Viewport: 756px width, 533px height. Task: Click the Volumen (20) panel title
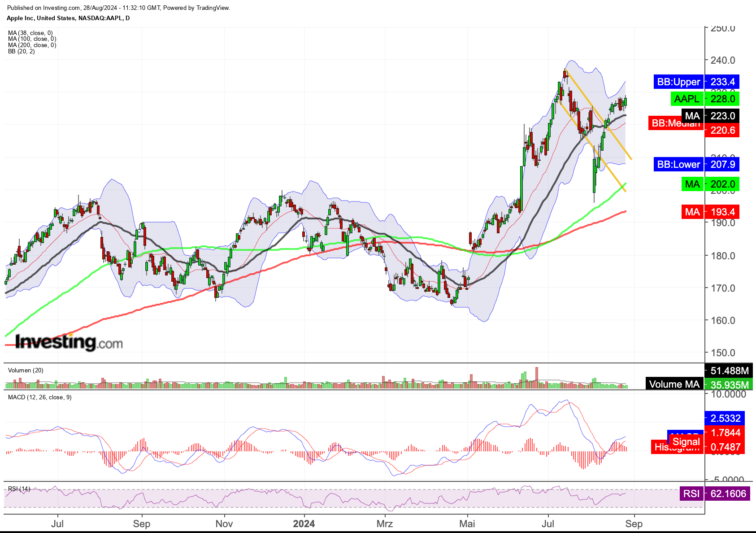[x=26, y=370]
